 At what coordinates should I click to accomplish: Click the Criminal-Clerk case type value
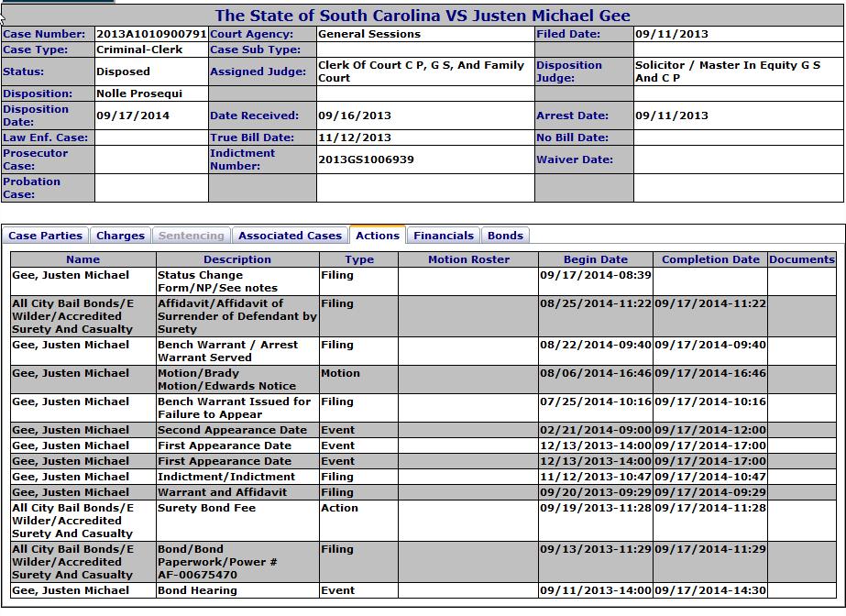(139, 49)
